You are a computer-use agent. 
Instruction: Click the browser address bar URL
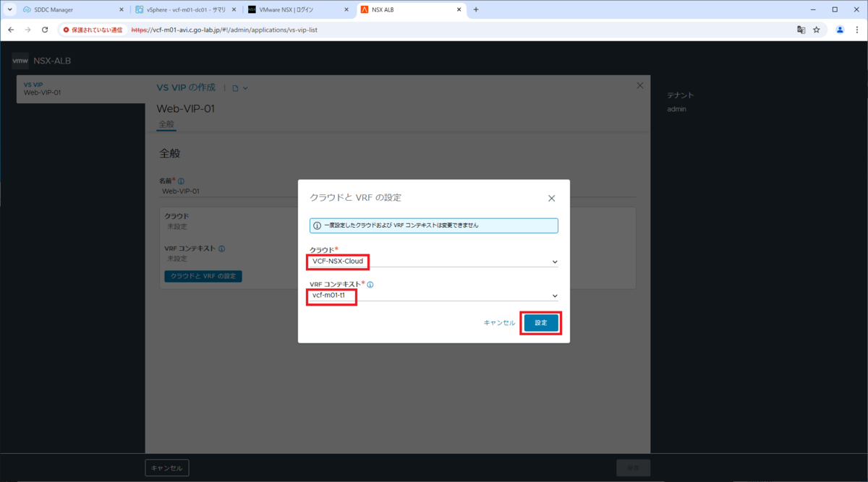click(224, 30)
